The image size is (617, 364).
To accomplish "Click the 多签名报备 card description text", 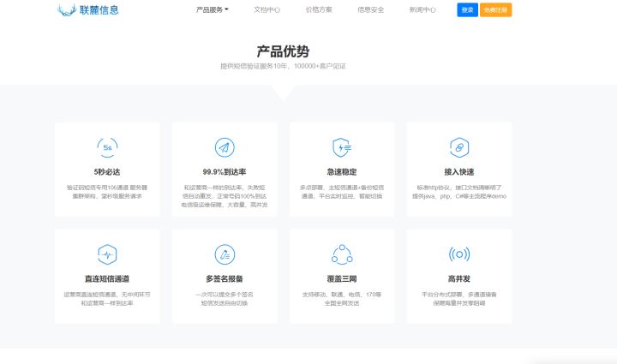I will [225, 299].
